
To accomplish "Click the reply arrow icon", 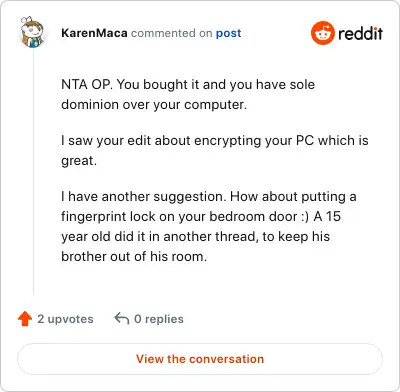I will click(122, 318).
